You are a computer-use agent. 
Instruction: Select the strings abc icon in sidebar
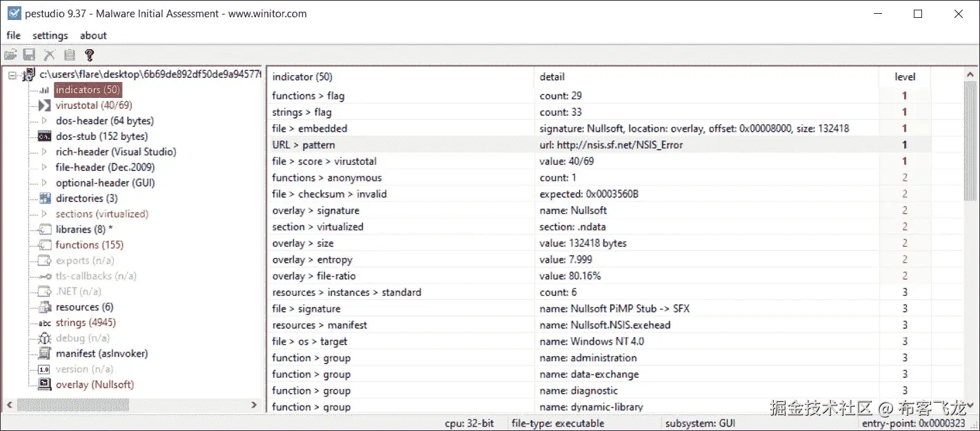pyautogui.click(x=43, y=322)
